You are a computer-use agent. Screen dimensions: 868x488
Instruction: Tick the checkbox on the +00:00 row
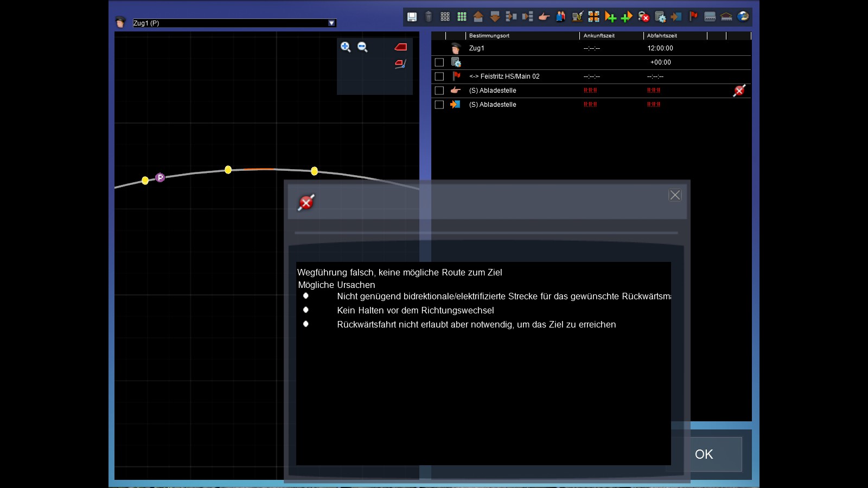(x=439, y=62)
